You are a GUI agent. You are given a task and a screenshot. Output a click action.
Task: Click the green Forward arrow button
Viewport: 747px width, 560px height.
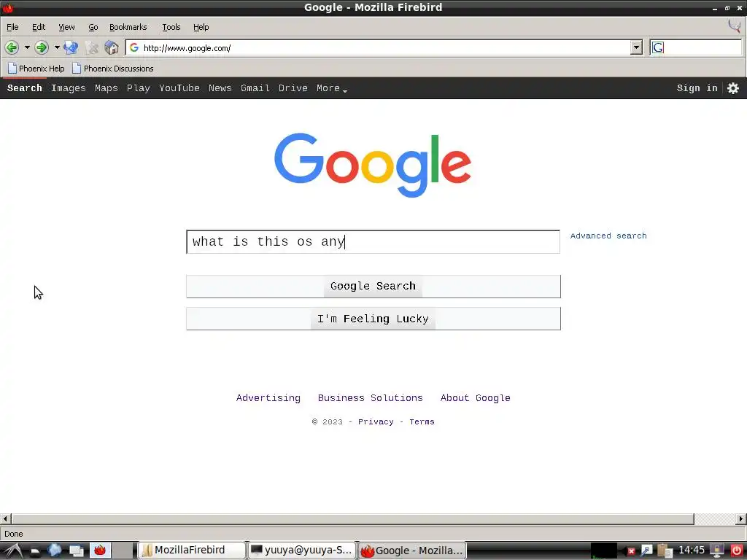tap(42, 47)
